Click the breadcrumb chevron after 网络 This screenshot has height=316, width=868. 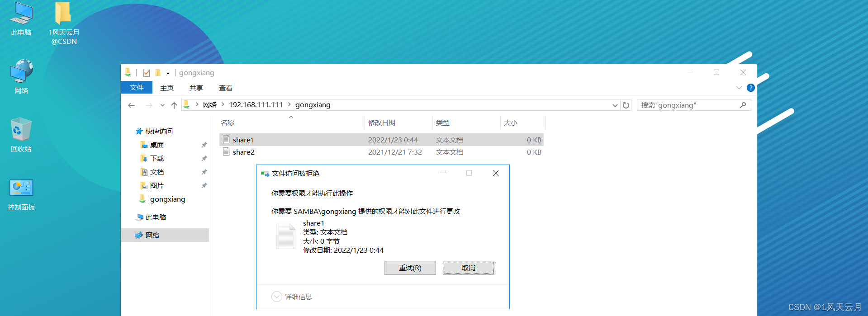[x=223, y=105]
